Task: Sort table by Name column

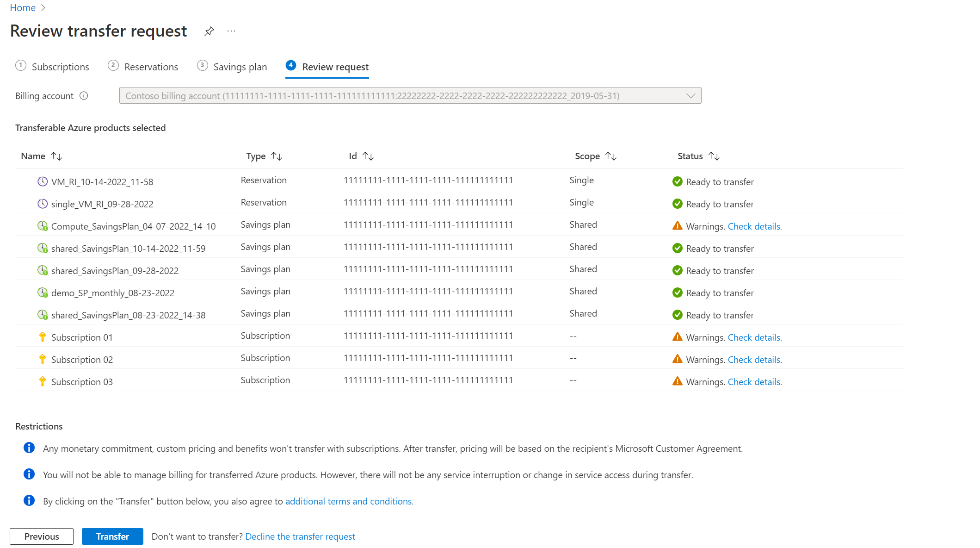Action: pos(56,156)
